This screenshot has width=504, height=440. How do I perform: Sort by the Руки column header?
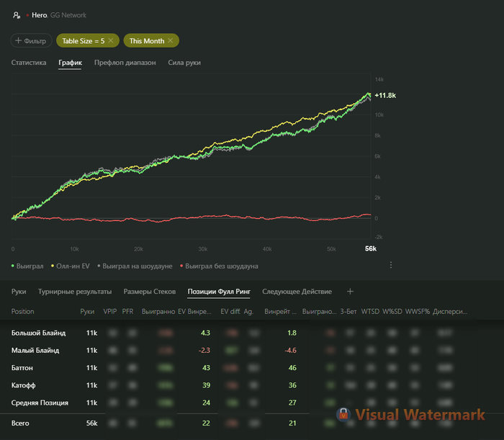pyautogui.click(x=87, y=311)
